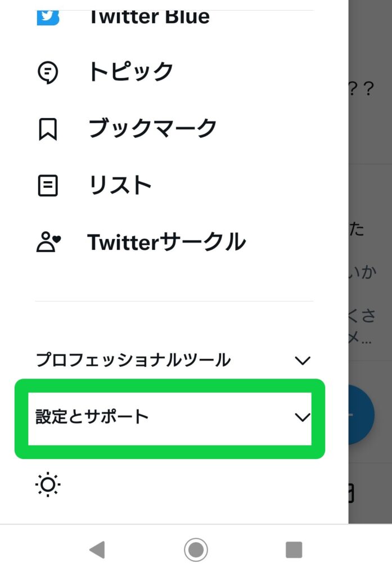Tap the Twitterサークル people-heart icon

click(x=48, y=242)
